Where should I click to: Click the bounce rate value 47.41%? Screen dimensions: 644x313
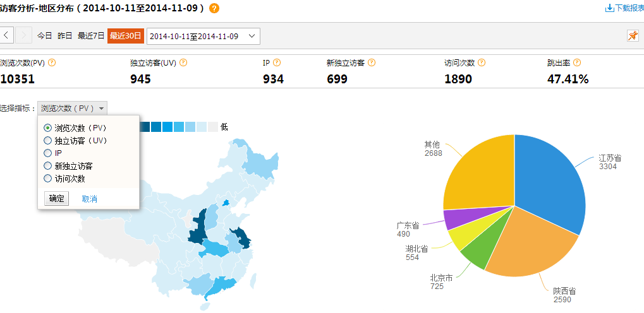[x=568, y=79]
